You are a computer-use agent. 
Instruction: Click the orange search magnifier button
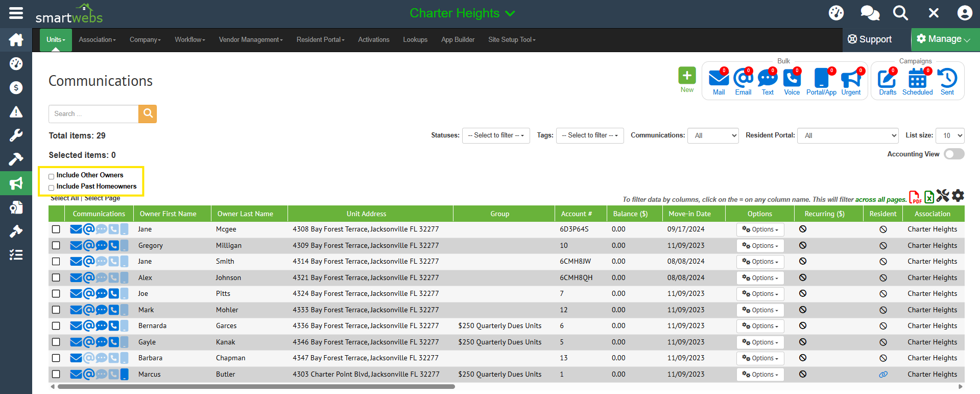click(x=148, y=113)
